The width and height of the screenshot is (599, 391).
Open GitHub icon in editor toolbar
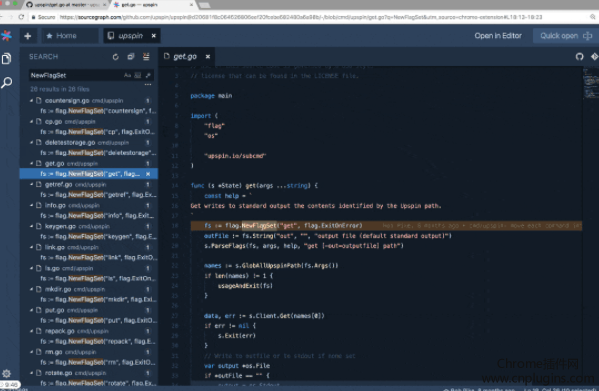pos(580,57)
